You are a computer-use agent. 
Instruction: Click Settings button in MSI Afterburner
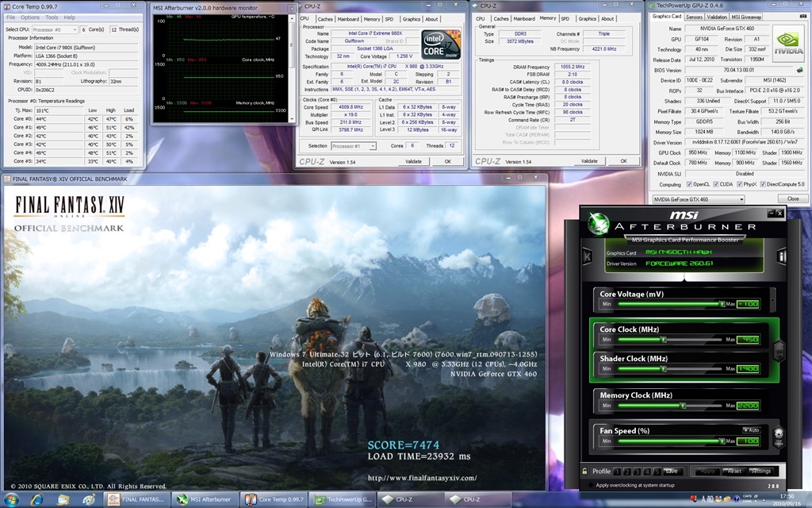pyautogui.click(x=760, y=471)
